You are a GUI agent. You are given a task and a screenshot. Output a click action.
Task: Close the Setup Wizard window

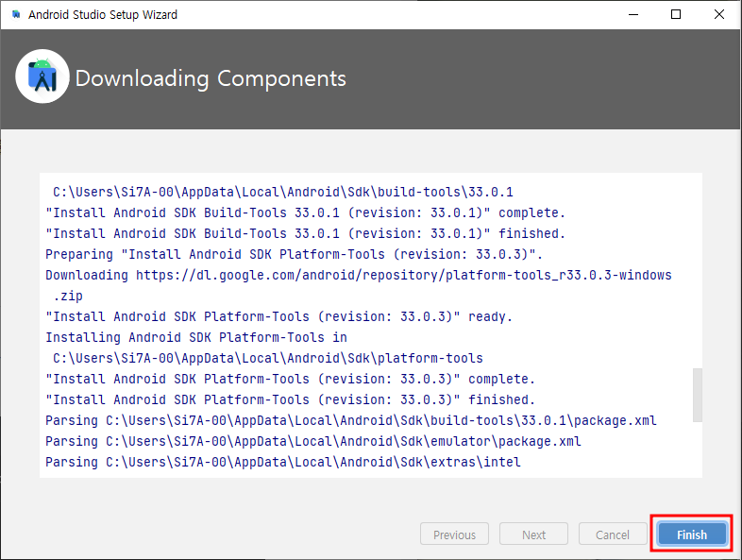(x=718, y=14)
